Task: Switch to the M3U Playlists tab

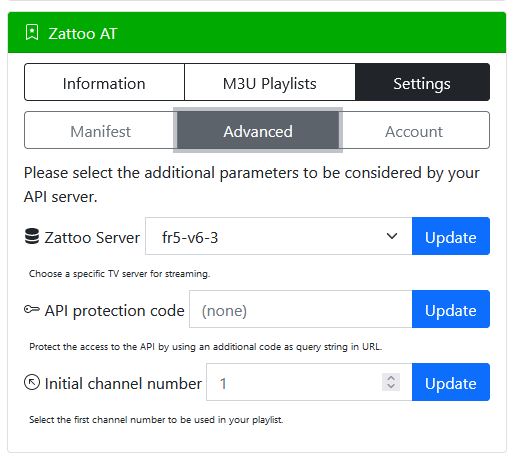Action: pos(270,82)
